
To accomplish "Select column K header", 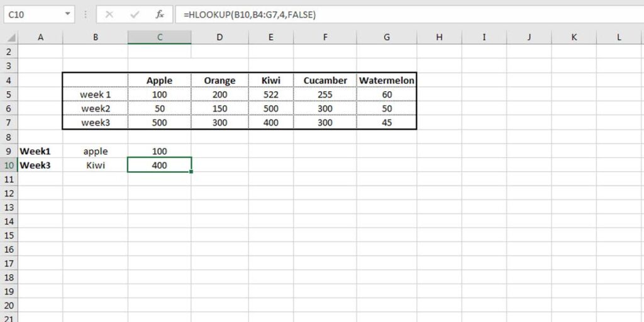I will pos(574,37).
